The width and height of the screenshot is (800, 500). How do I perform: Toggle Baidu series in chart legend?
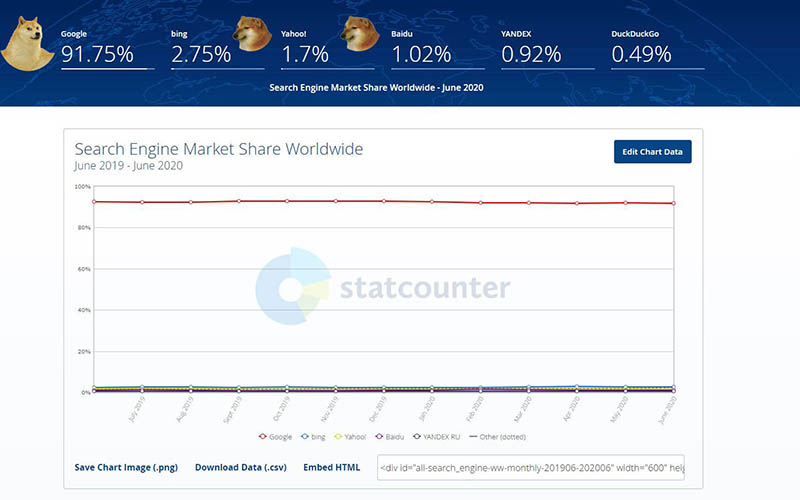[x=389, y=437]
